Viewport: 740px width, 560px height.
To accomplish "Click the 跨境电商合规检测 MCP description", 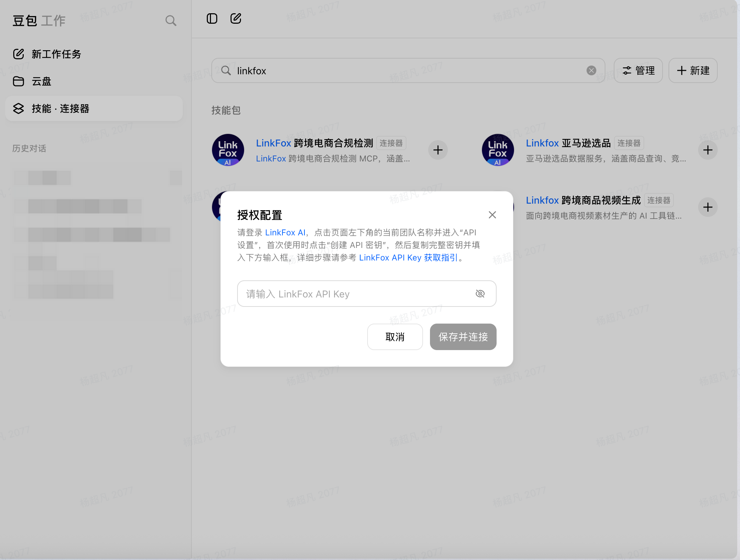I will pyautogui.click(x=333, y=159).
